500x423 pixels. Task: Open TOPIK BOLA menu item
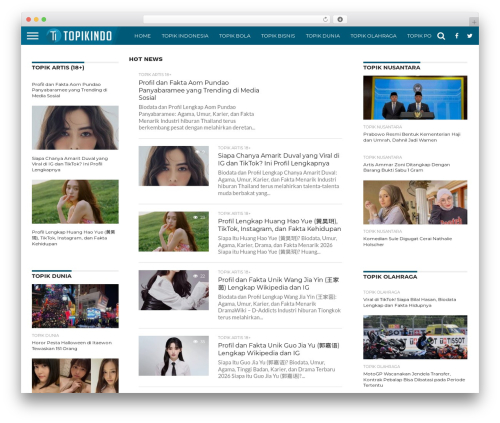[235, 36]
